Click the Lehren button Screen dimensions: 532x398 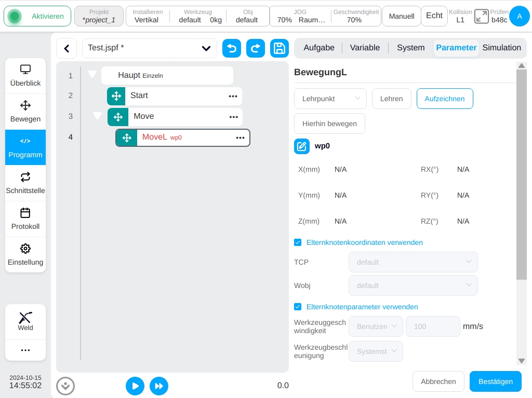coord(392,99)
